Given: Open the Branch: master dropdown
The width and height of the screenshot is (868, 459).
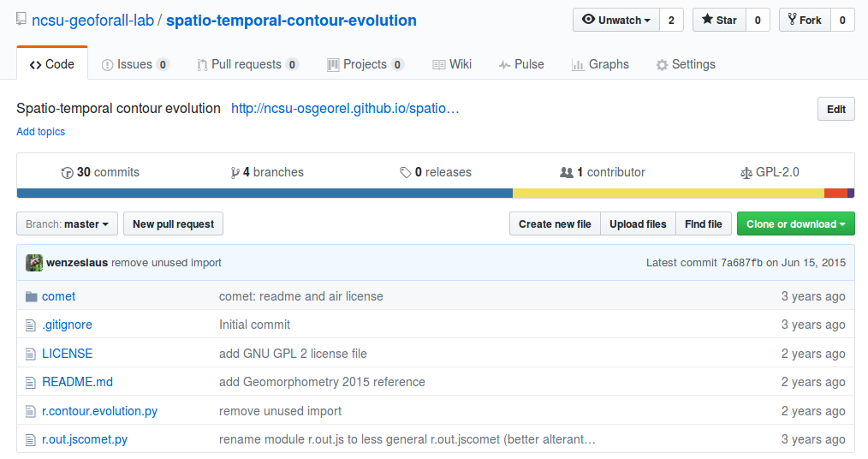Looking at the screenshot, I should [x=67, y=224].
